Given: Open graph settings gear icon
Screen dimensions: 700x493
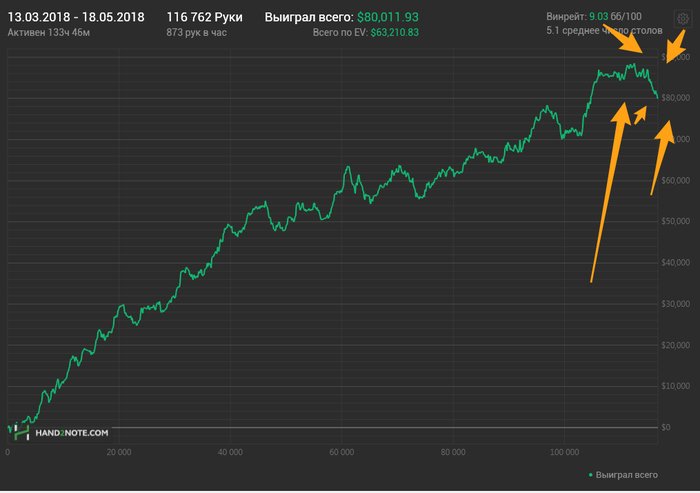Looking at the screenshot, I should tap(682, 18).
